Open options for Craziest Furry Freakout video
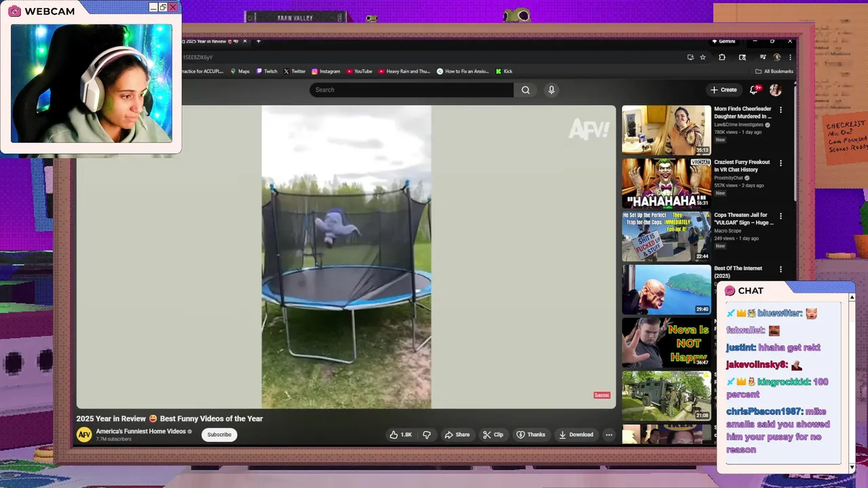868x488 pixels. (781, 163)
